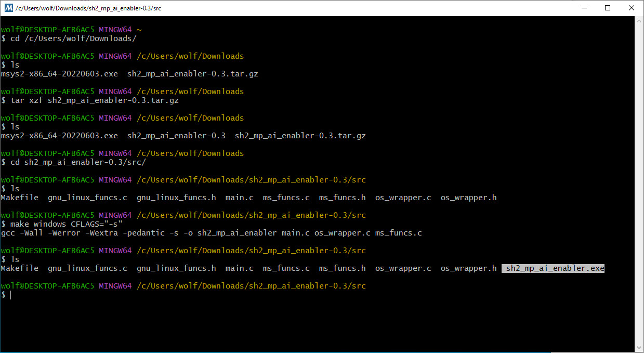
Task: Click 'make windows CFLAGS="-s"' command text
Action: pos(67,224)
